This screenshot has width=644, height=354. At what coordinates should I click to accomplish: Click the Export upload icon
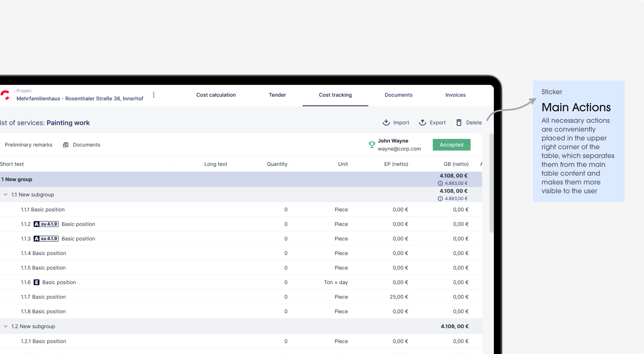click(423, 122)
